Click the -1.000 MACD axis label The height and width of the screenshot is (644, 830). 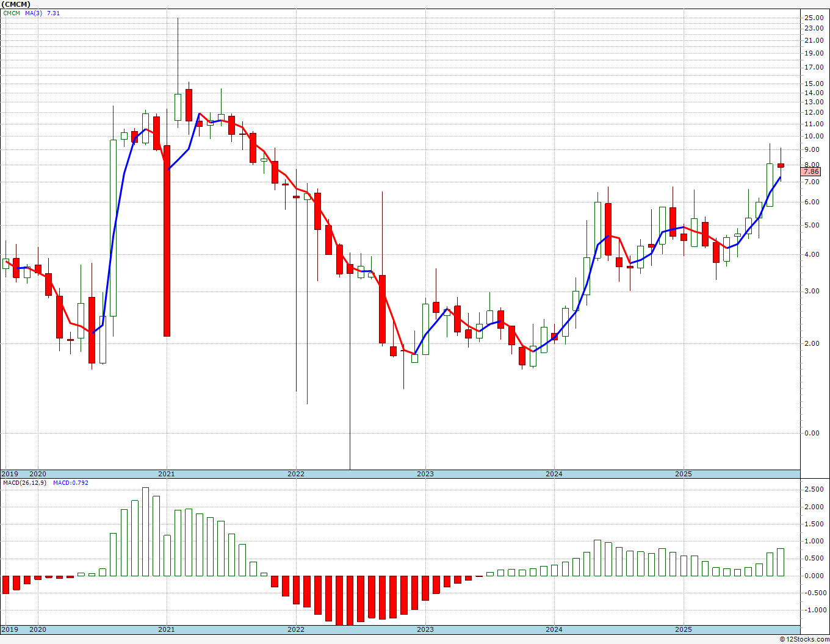814,610
